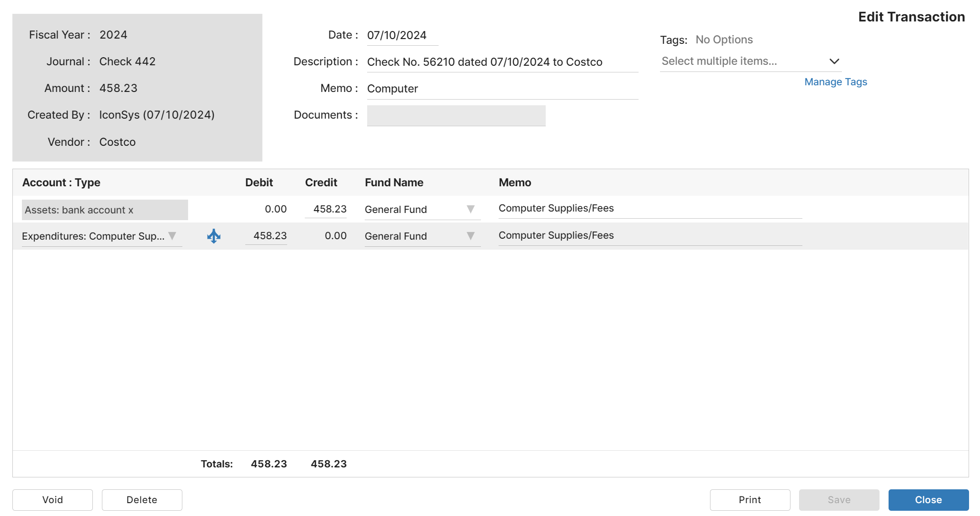Click the Memo field containing Computer
This screenshot has height=516, width=980.
click(502, 89)
